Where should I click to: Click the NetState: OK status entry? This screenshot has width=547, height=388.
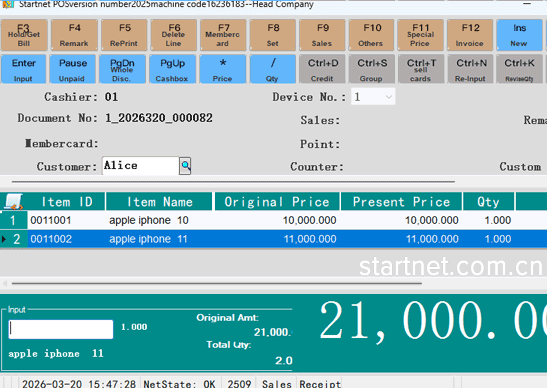pyautogui.click(x=180, y=384)
